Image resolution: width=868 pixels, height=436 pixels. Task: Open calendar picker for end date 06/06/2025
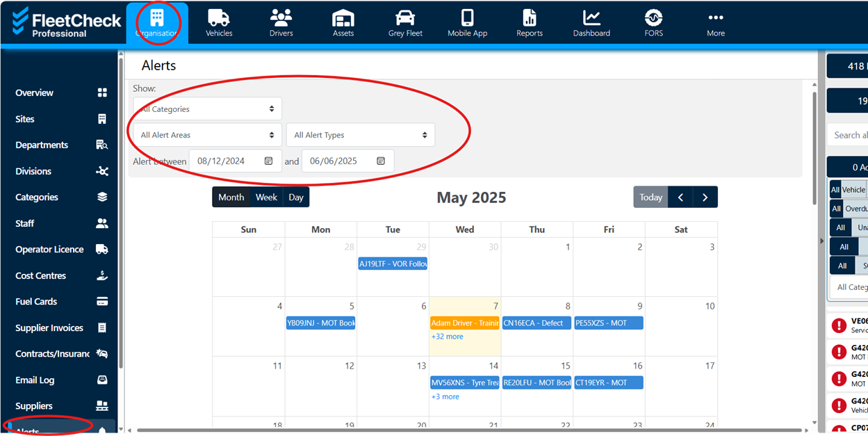381,161
